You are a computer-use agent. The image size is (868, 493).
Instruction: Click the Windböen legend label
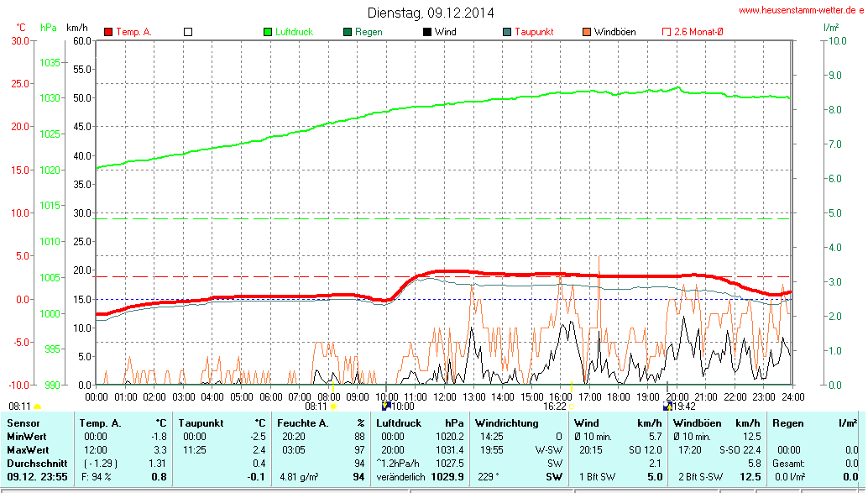(615, 32)
